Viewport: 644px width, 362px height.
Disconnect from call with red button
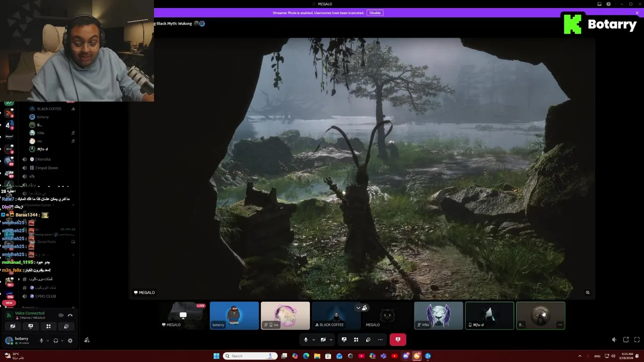coord(397,339)
